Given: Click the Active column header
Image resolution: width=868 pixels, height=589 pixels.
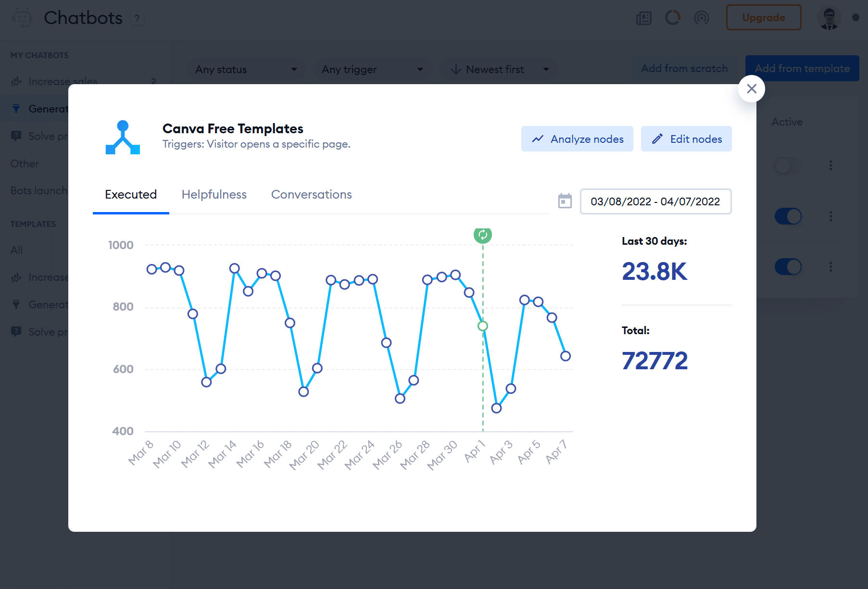Looking at the screenshot, I should coord(787,122).
